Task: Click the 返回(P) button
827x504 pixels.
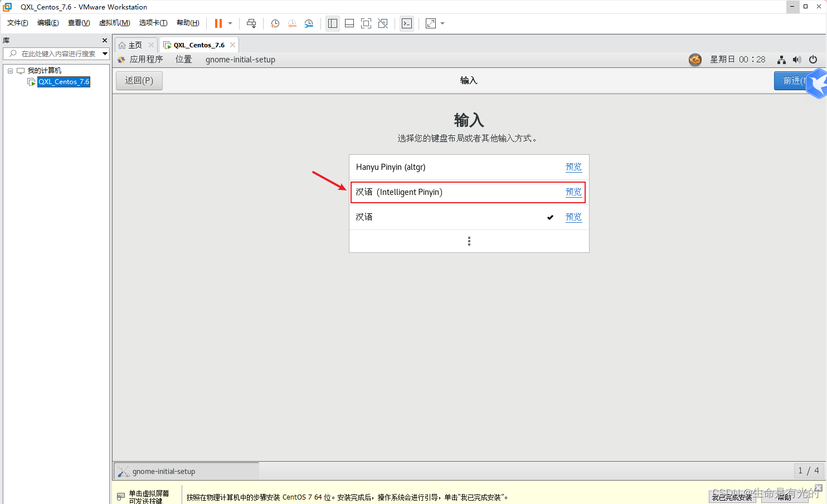Action: (x=139, y=81)
